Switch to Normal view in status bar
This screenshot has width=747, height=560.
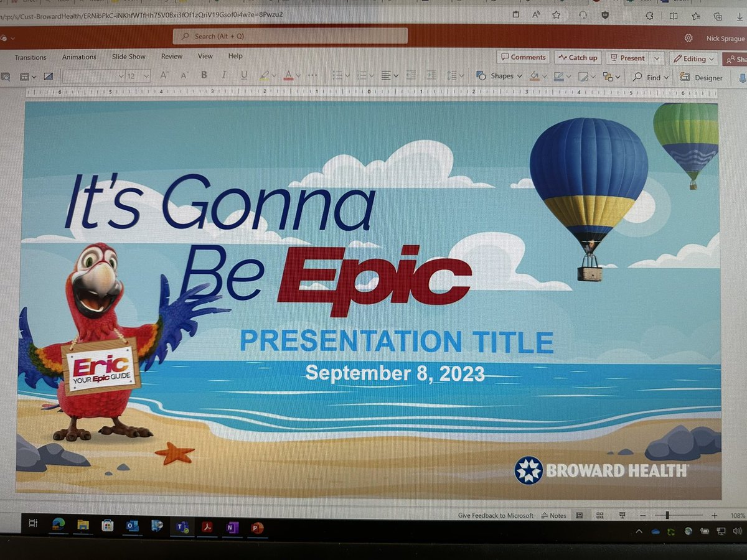[579, 515]
